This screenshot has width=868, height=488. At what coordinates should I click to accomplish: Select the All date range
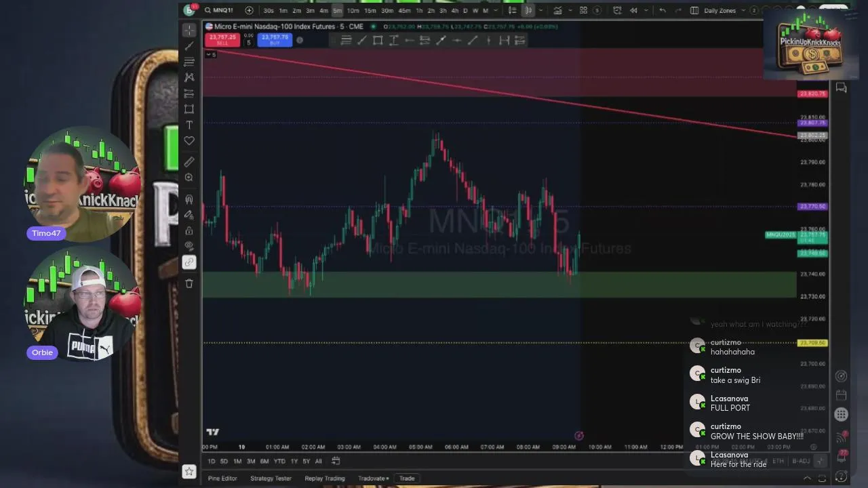point(318,462)
